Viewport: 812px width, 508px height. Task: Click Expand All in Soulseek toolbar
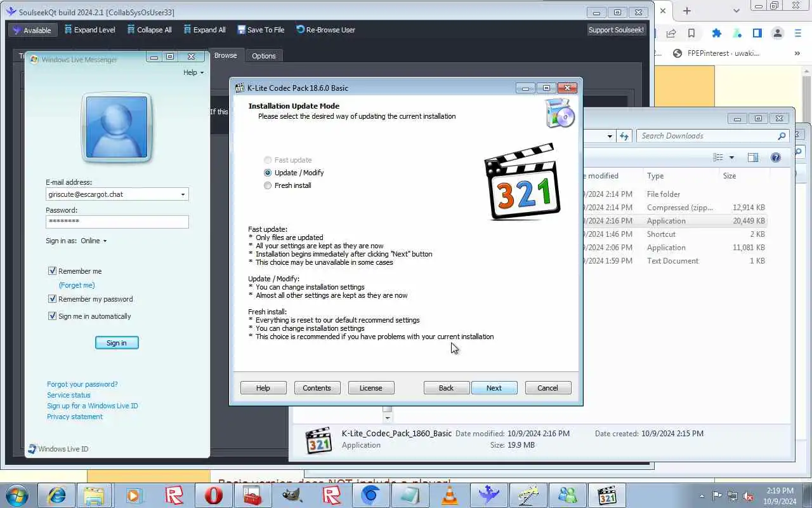click(x=204, y=30)
